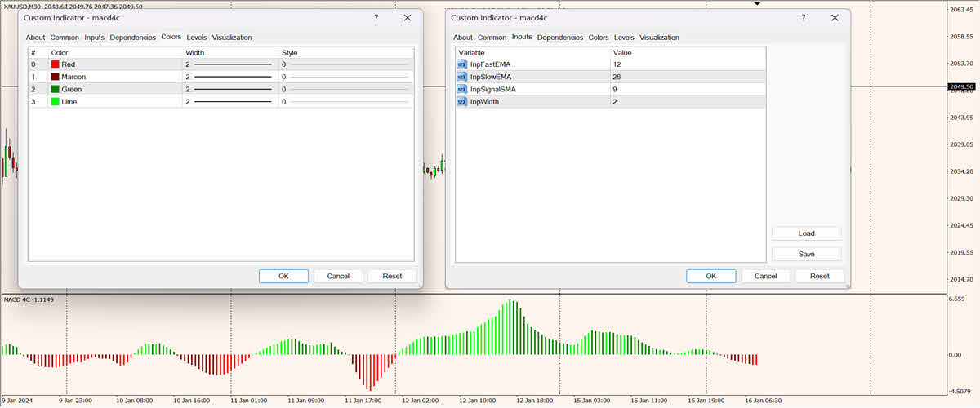Viewport: 980px width, 408px height.
Task: Select the Green color swatch in row 2
Action: pyautogui.click(x=55, y=89)
